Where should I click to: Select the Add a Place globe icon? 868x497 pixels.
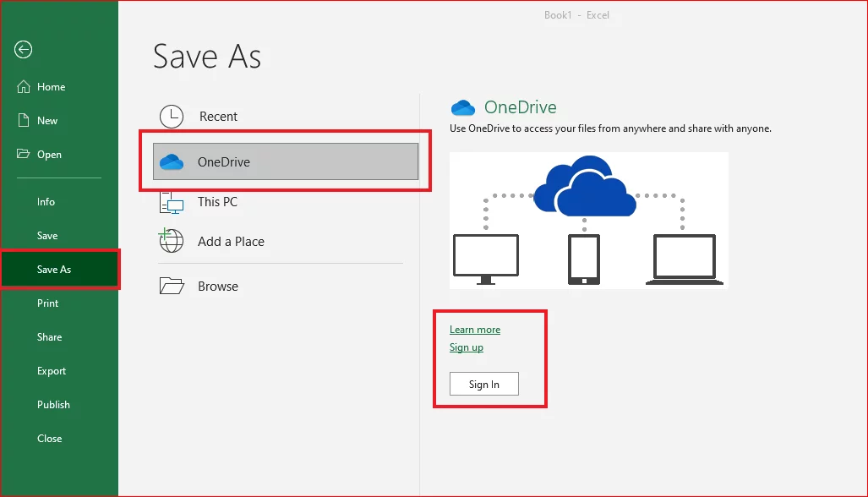(170, 241)
